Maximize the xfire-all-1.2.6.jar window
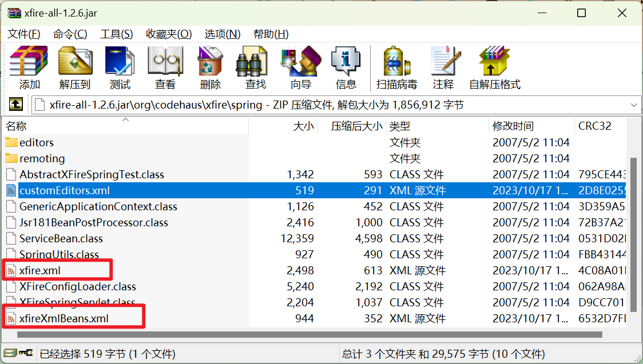The height and width of the screenshot is (364, 643). 581,13
